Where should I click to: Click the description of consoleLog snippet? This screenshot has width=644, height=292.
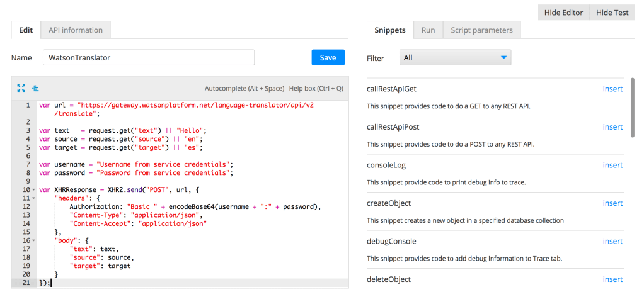[x=446, y=182]
